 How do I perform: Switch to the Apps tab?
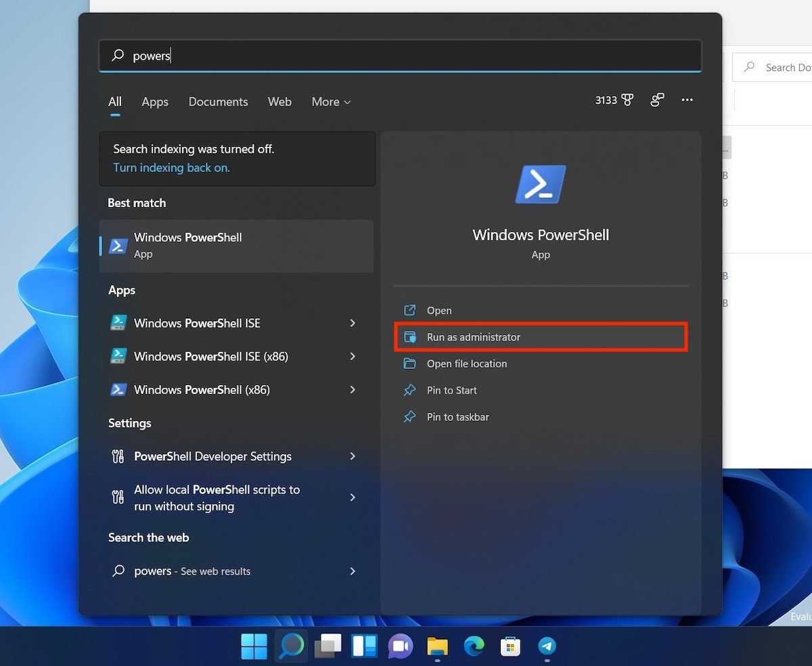[155, 102]
